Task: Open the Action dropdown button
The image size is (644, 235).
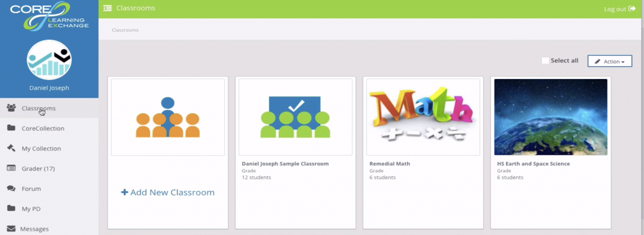Action: (610, 61)
